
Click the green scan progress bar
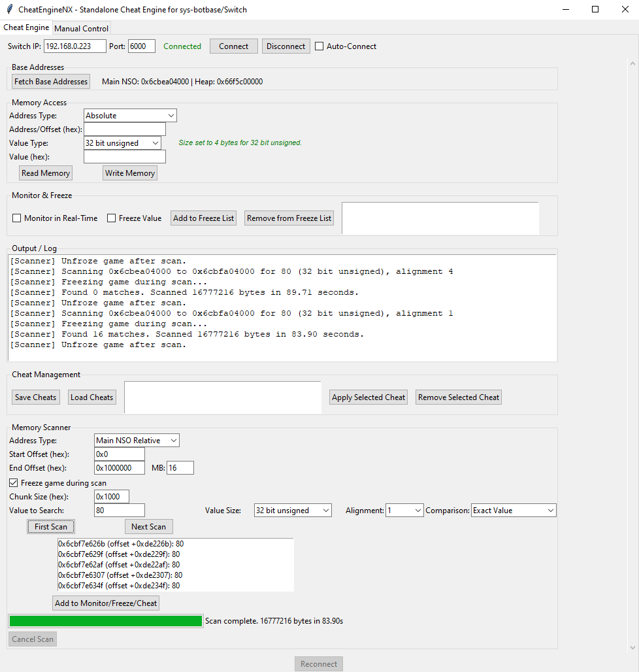106,620
